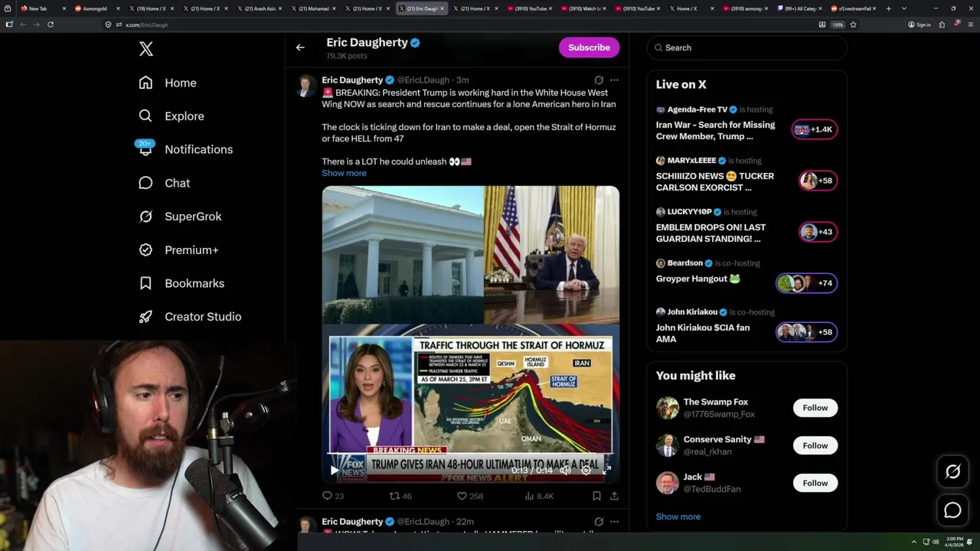Bookmark this page with the star icon
The height and width of the screenshot is (551, 980).
pos(853,24)
